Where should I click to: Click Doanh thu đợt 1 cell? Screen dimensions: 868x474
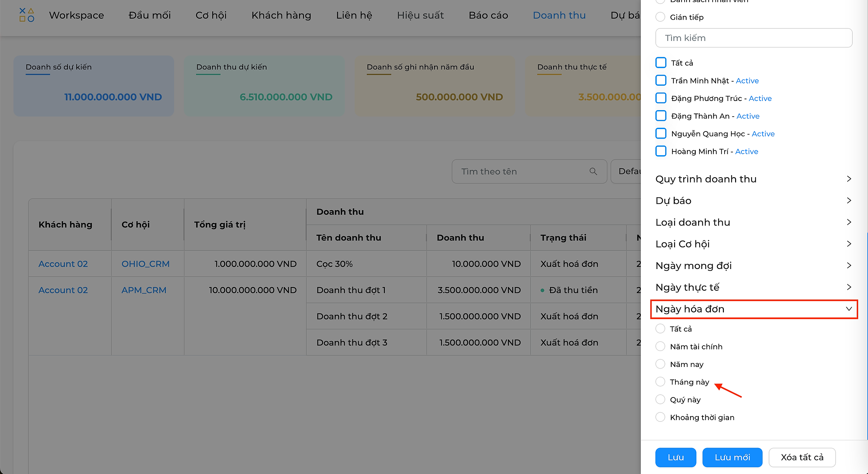tap(366, 290)
